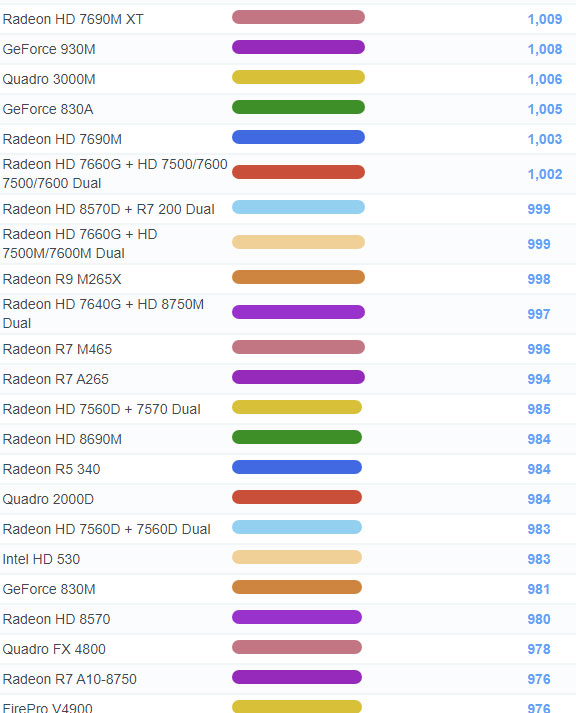Click the green bar for GeForce 830A
Image resolution: width=576 pixels, height=713 pixels.
(298, 107)
